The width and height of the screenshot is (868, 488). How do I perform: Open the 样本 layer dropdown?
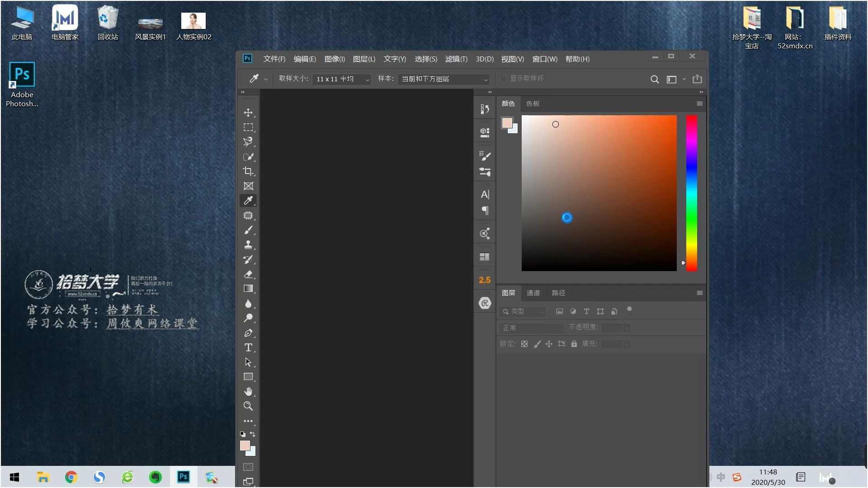pos(444,79)
